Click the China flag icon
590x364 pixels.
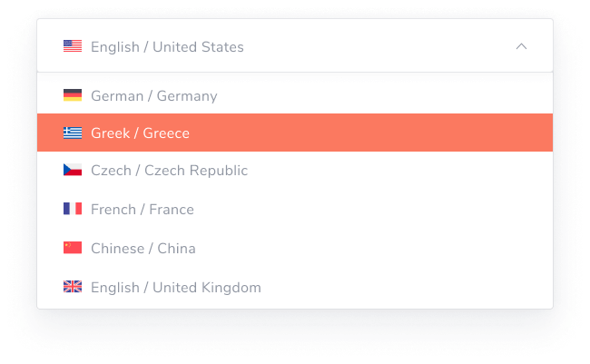pyautogui.click(x=73, y=248)
